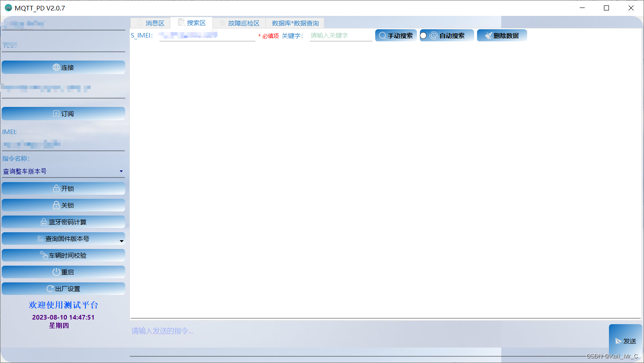Click the Bluetooth icon on 蓝牙密码计算
The height and width of the screenshot is (363, 644).
(43, 222)
